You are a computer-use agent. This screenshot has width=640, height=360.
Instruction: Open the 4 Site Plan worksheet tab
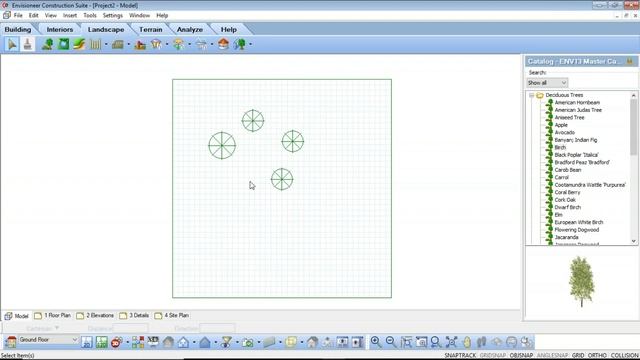172,316
